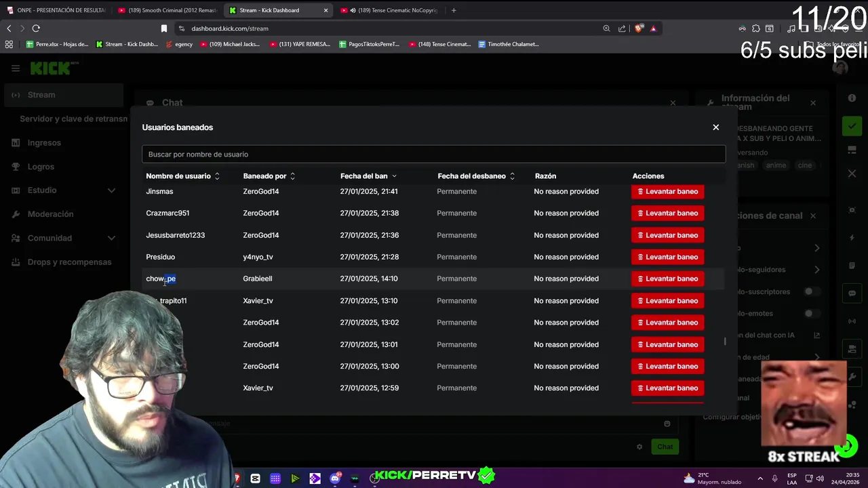Image resolution: width=868 pixels, height=488 pixels.
Task: Lift the ban for Jinsmas
Action: [x=667, y=192]
